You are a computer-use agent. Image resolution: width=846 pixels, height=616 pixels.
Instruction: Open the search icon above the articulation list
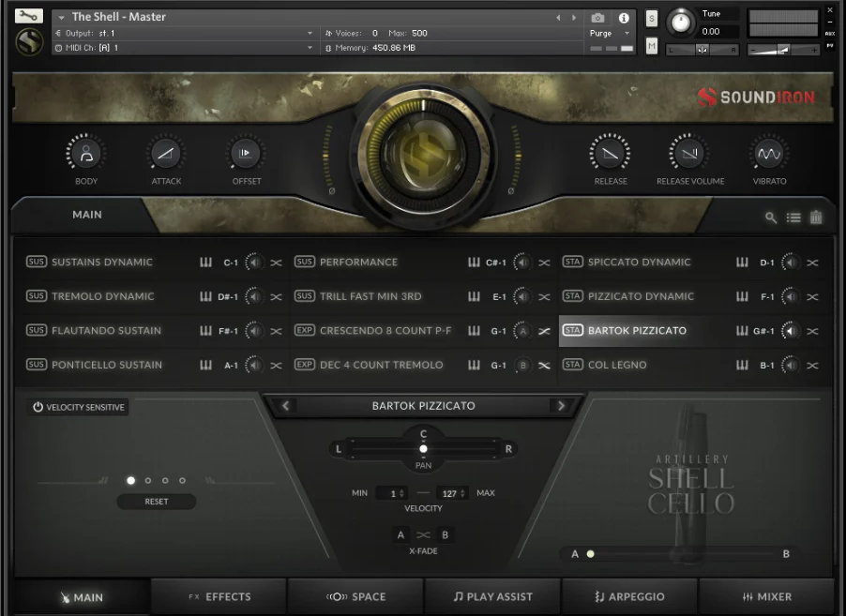pos(770,217)
